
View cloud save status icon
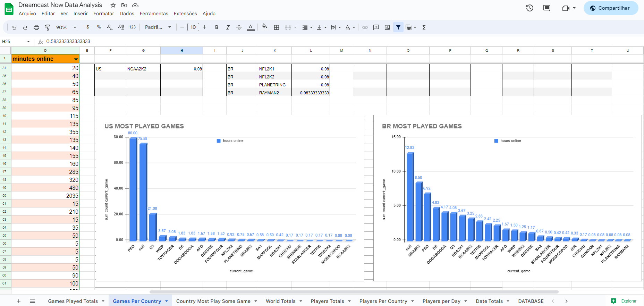[x=136, y=5]
